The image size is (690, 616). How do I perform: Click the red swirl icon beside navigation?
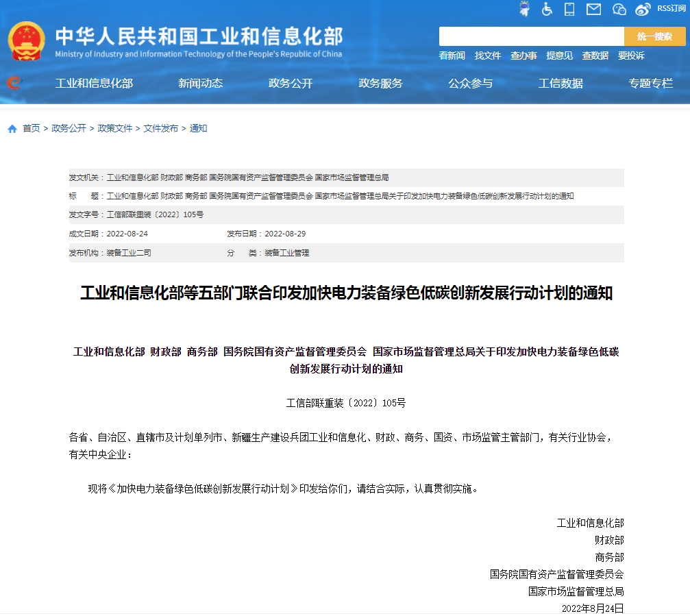[14, 82]
